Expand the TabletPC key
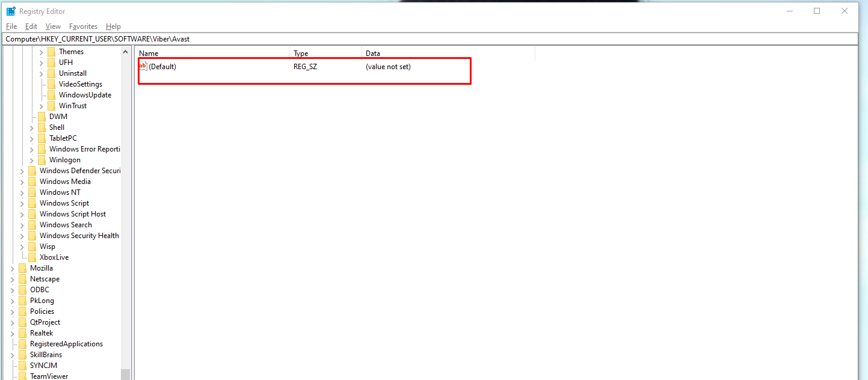Viewport: 868px width, 380px height. coord(32,138)
